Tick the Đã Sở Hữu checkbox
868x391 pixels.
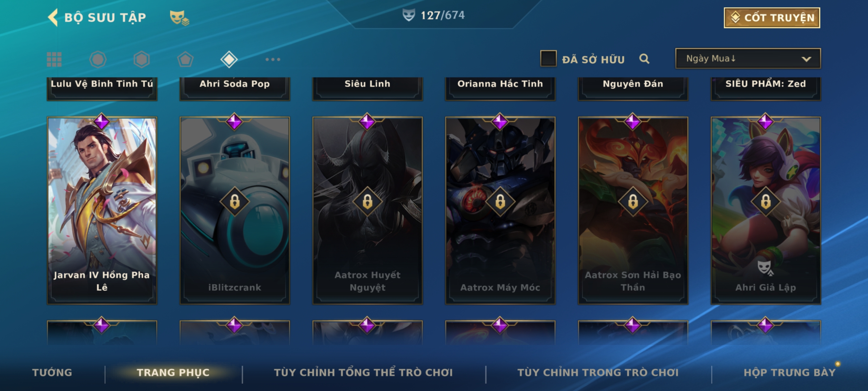point(548,59)
